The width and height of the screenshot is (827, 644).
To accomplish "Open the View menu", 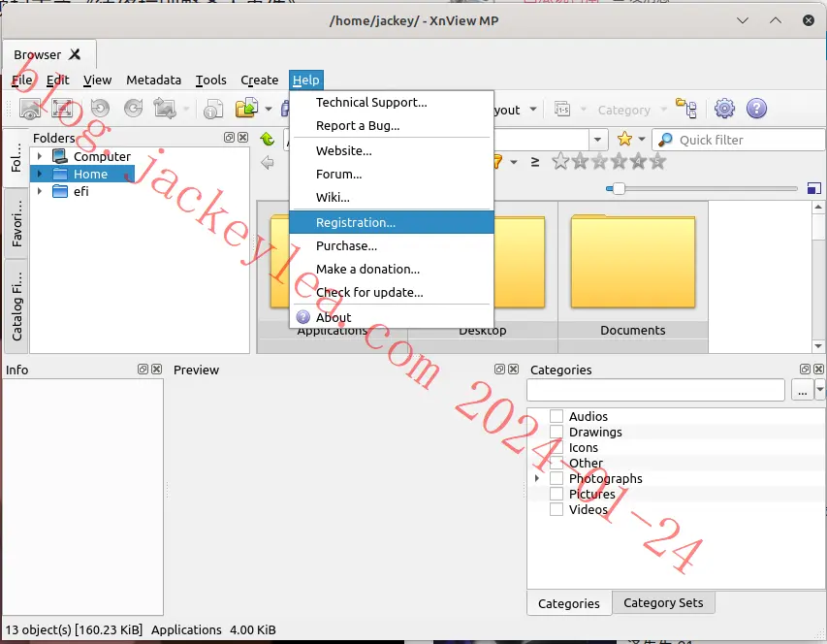I will click(x=97, y=80).
